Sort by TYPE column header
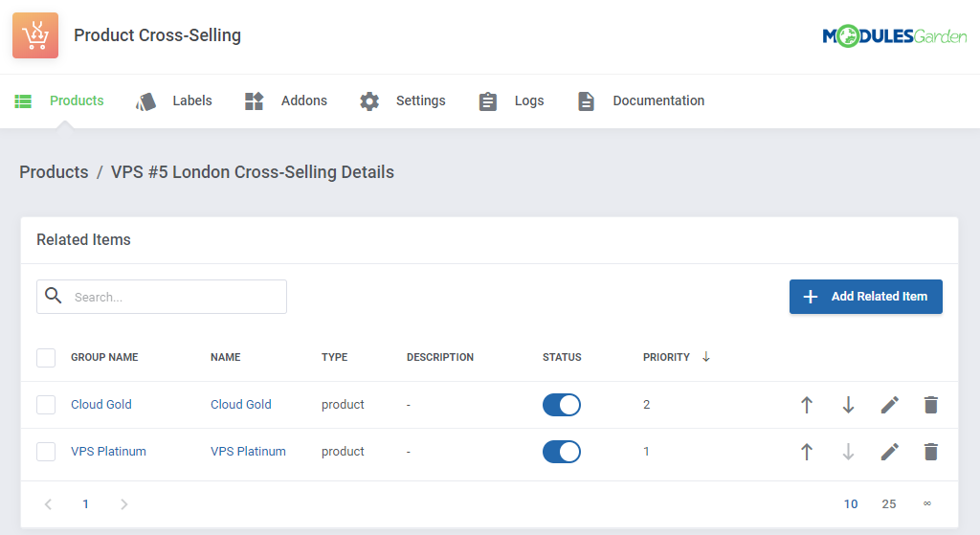The height and width of the screenshot is (535, 980). pos(334,358)
